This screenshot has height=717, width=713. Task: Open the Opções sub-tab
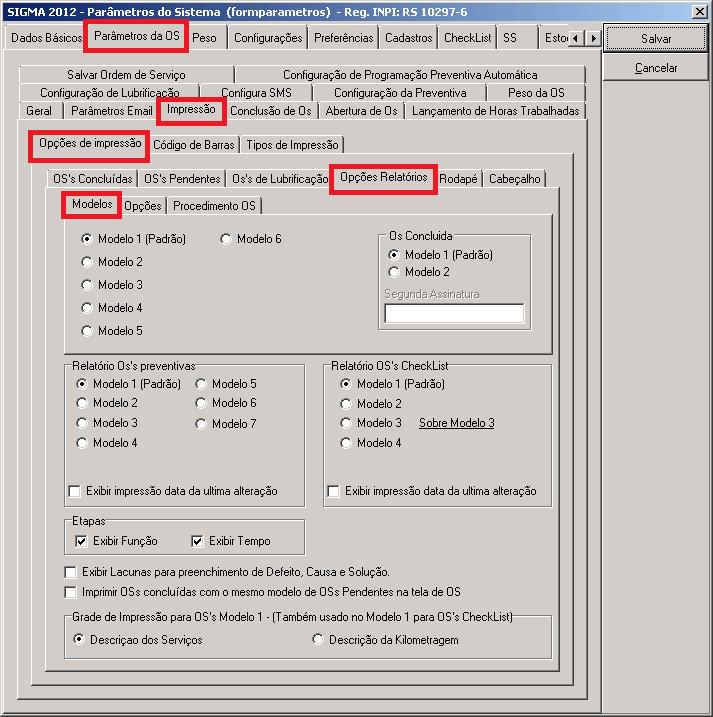[x=143, y=206]
